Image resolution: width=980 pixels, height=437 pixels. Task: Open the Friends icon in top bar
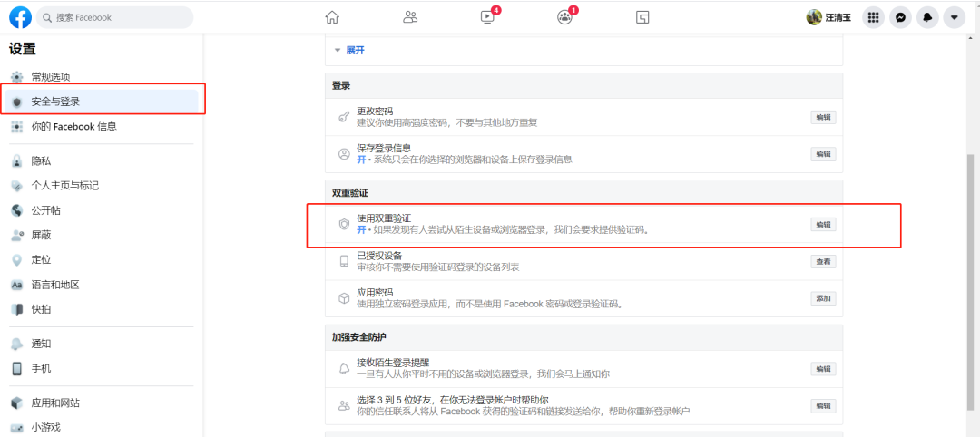[410, 17]
